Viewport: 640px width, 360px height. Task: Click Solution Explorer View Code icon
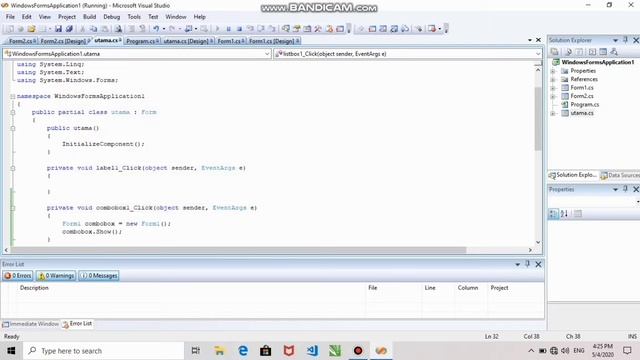(592, 52)
